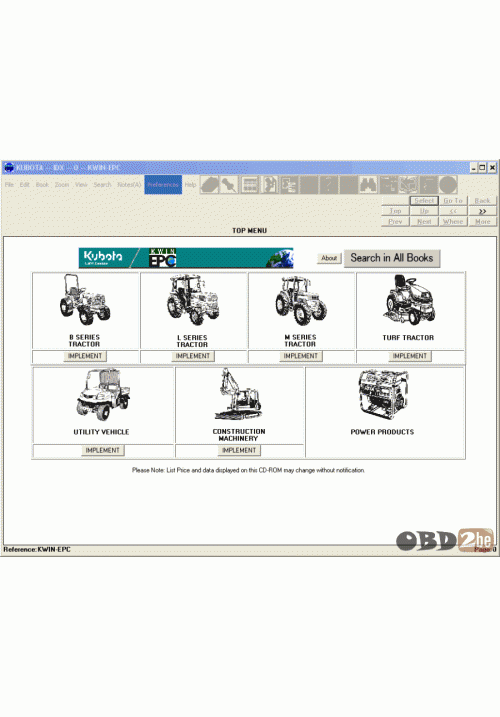Click the open map toolbar icon

408,185
